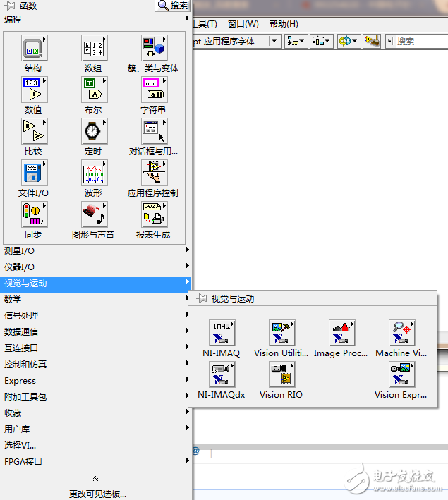Open the 同步 (Synchronization) palette icon
The height and width of the screenshot is (500, 448).
[x=34, y=214]
